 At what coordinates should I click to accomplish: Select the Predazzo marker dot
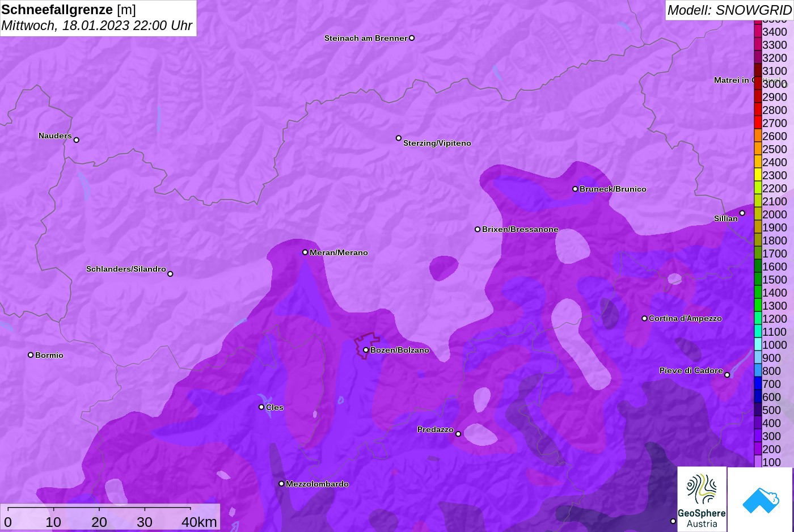click(x=458, y=434)
